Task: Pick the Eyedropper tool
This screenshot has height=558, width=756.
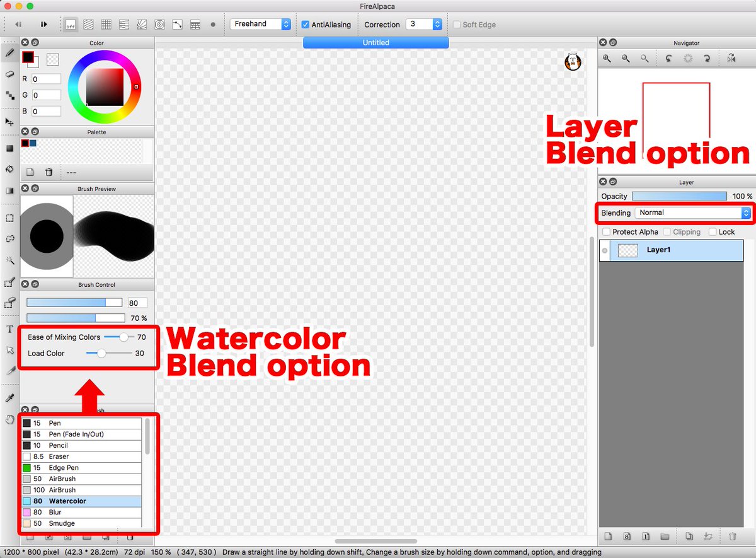Action: click(8, 398)
